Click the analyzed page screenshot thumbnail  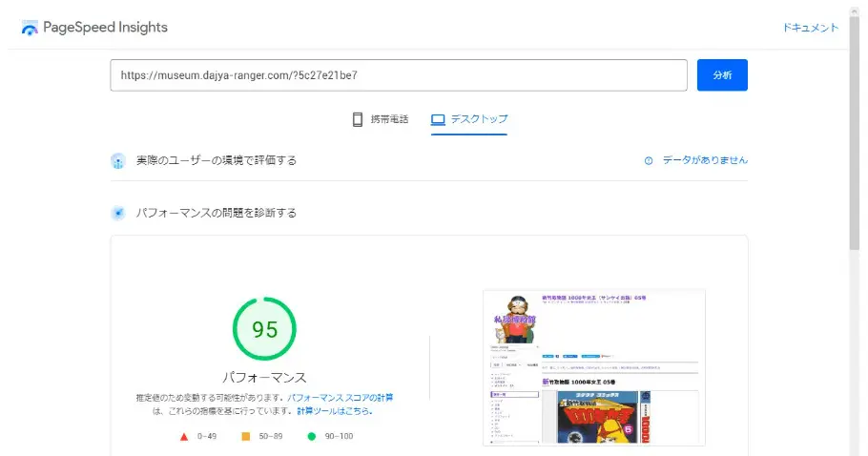tap(594, 367)
